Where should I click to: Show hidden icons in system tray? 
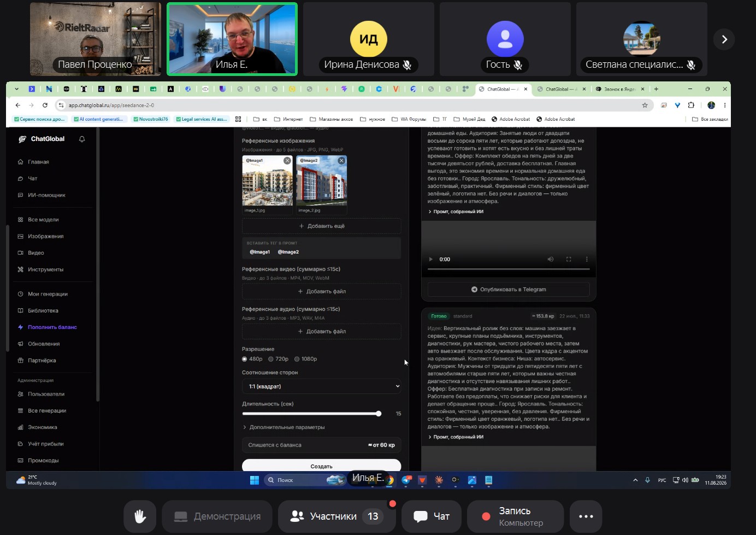pos(635,480)
